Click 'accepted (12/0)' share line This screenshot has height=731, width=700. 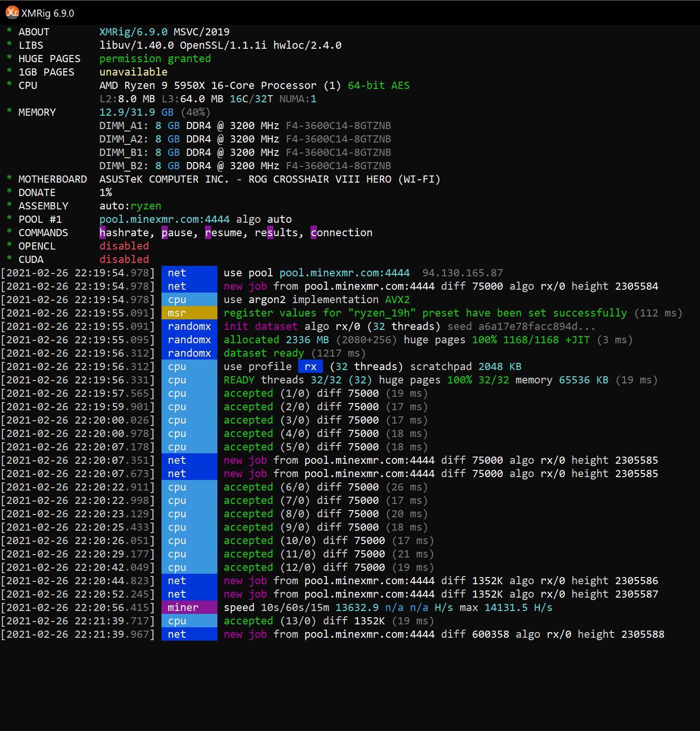click(329, 567)
